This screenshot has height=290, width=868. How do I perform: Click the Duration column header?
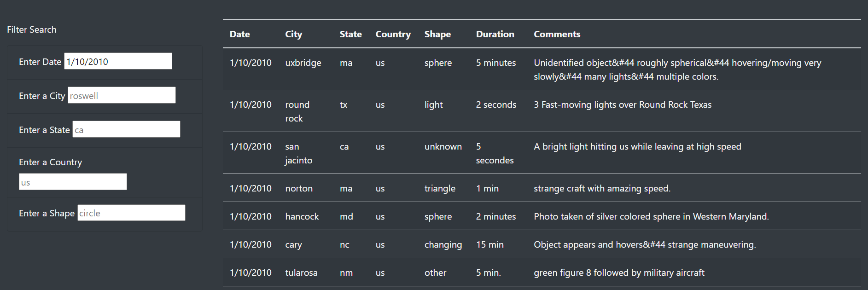coord(495,34)
